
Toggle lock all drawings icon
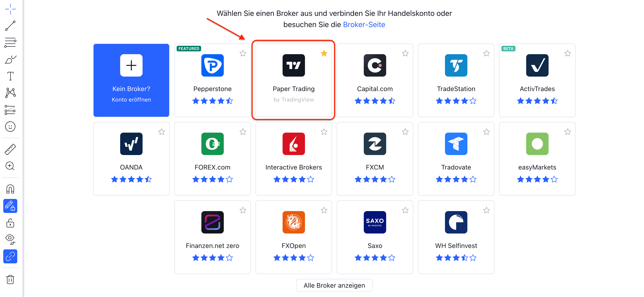pyautogui.click(x=10, y=223)
